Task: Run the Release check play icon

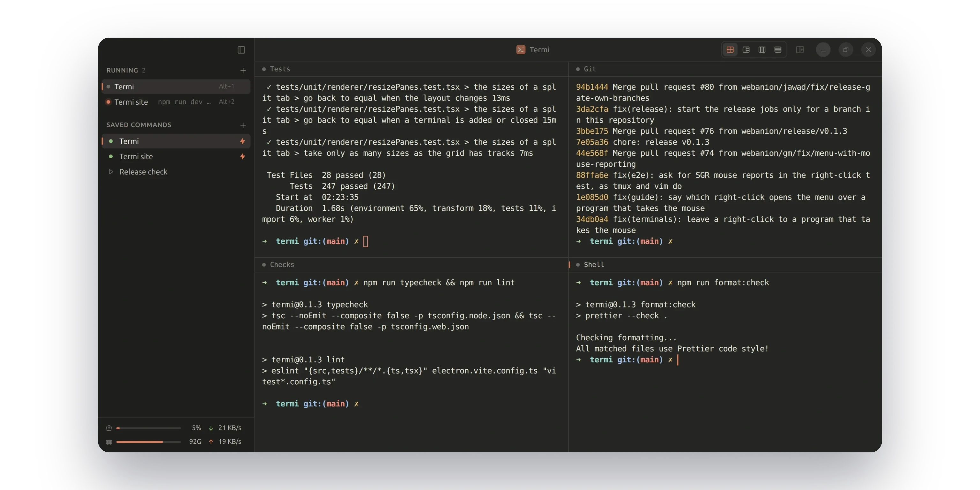Action: (111, 172)
